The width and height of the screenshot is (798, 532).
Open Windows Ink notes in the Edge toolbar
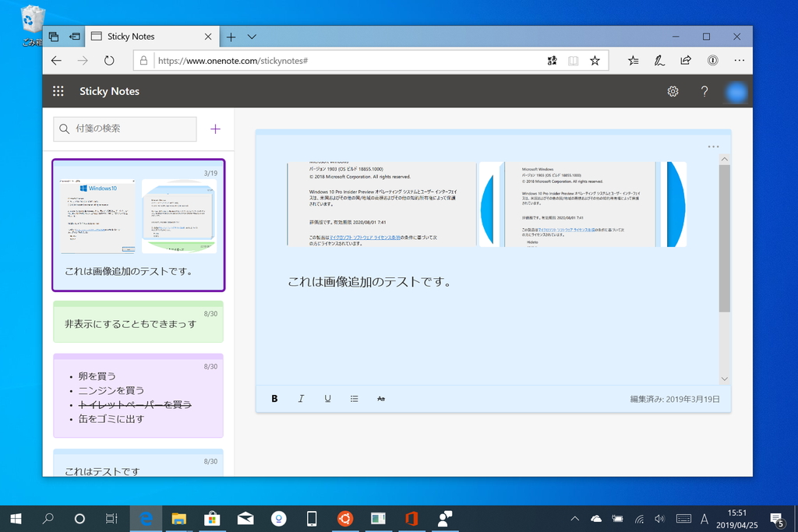[659, 59]
